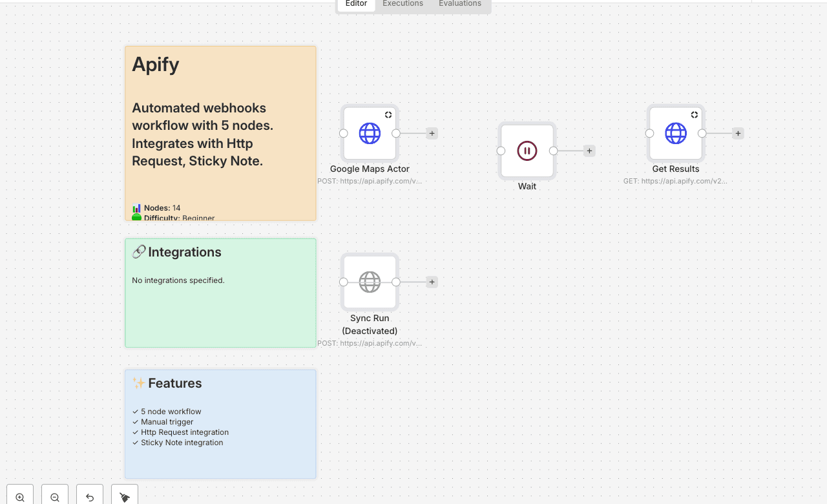Click the reset zoom arrow icon
Screen dimensions: 827x504
coord(90,497)
